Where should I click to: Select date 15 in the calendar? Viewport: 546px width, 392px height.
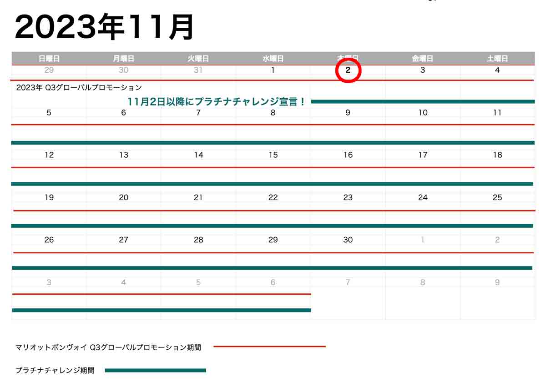pos(273,155)
